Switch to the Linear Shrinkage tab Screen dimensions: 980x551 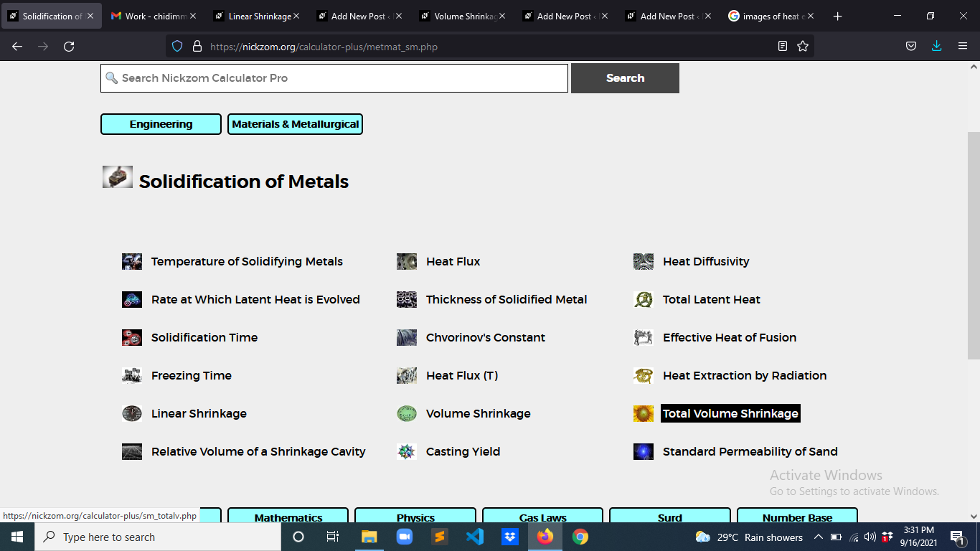(257, 16)
